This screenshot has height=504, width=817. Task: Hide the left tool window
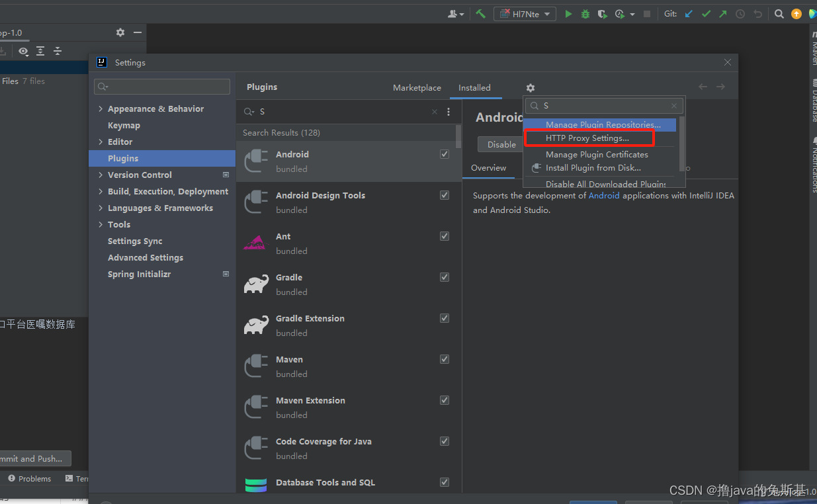click(x=138, y=32)
